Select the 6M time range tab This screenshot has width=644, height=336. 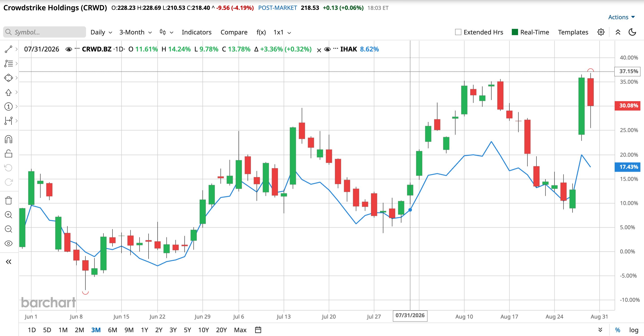pos(112,330)
